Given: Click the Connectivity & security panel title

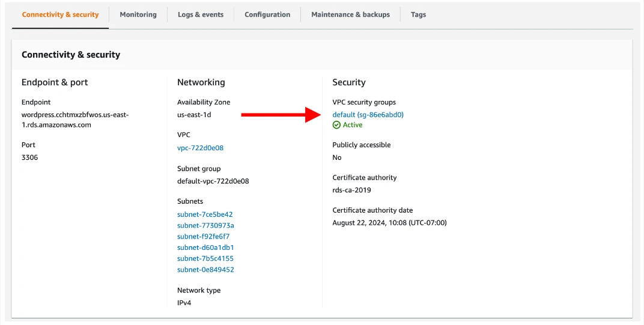Looking at the screenshot, I should click(x=71, y=55).
